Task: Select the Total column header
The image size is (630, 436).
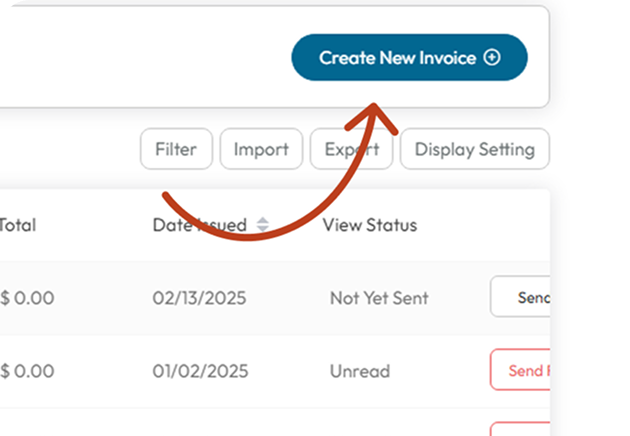Action: point(17,225)
